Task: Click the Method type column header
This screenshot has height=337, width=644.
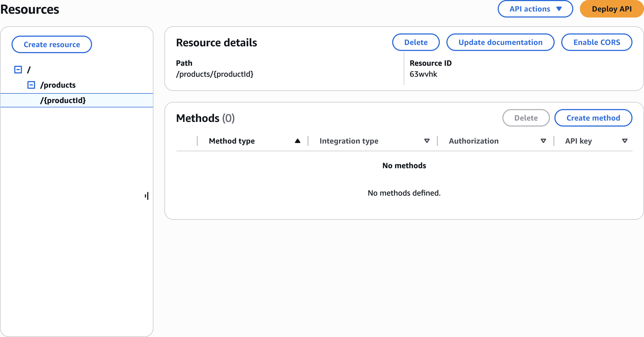Action: coord(232,141)
